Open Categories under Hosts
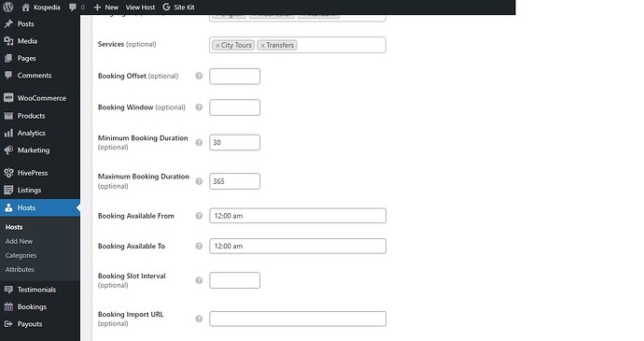 (x=21, y=255)
